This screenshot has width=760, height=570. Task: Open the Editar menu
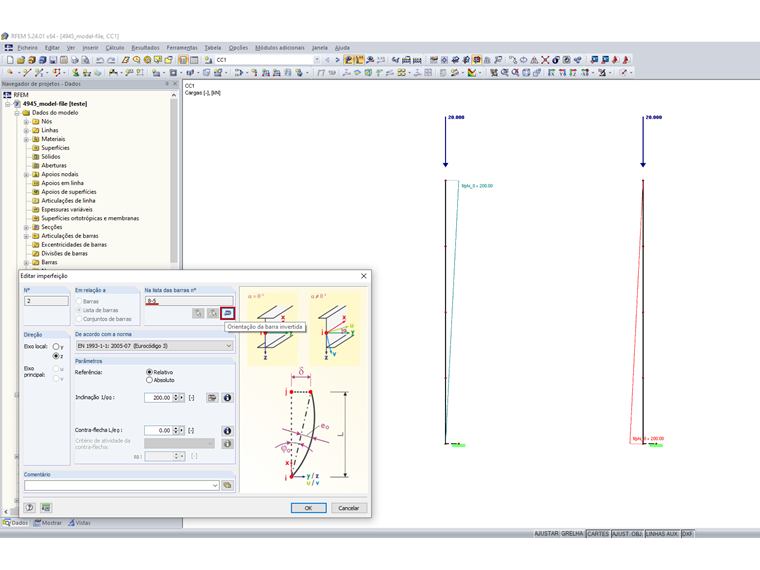(x=52, y=48)
